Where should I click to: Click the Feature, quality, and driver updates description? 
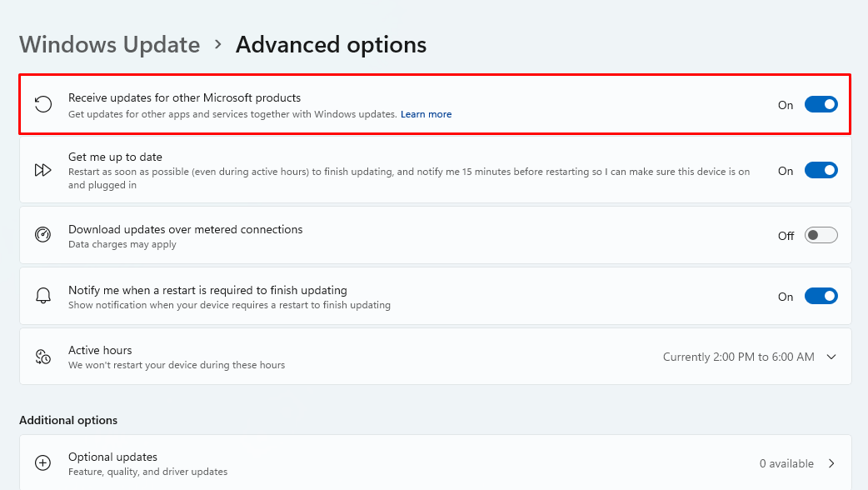click(147, 472)
